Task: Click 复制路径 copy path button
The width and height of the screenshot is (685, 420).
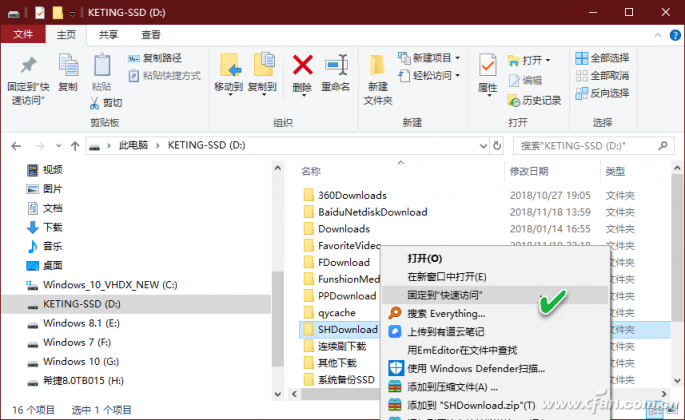Action: coord(155,58)
